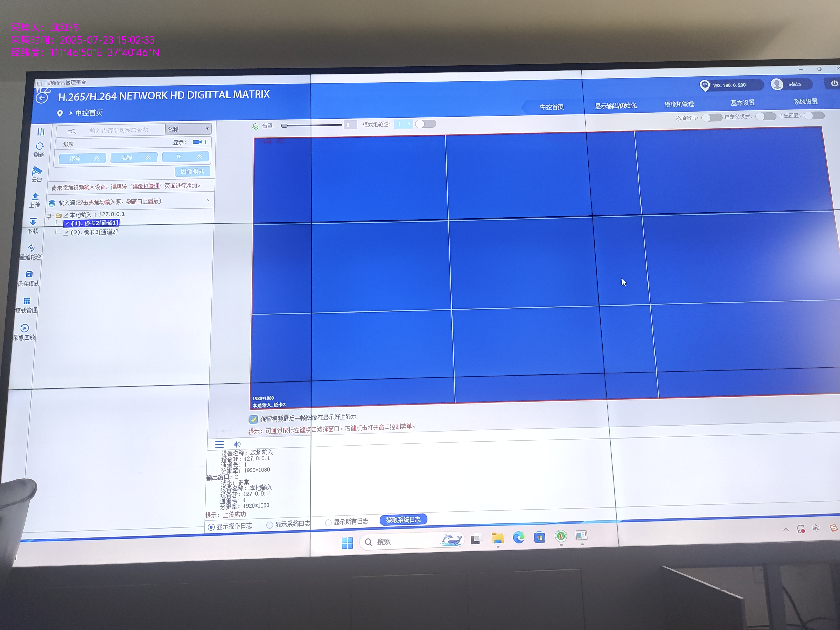Click the 下载 download icon
The width and height of the screenshot is (840, 630).
[x=33, y=222]
